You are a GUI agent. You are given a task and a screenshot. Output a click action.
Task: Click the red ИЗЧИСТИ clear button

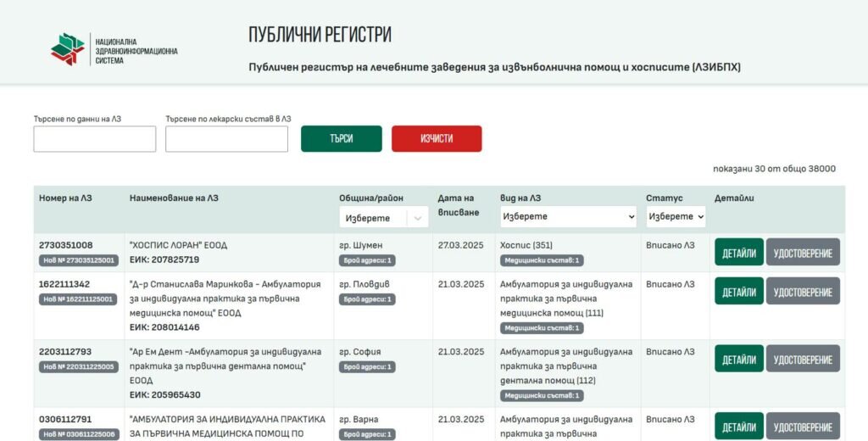click(x=437, y=138)
